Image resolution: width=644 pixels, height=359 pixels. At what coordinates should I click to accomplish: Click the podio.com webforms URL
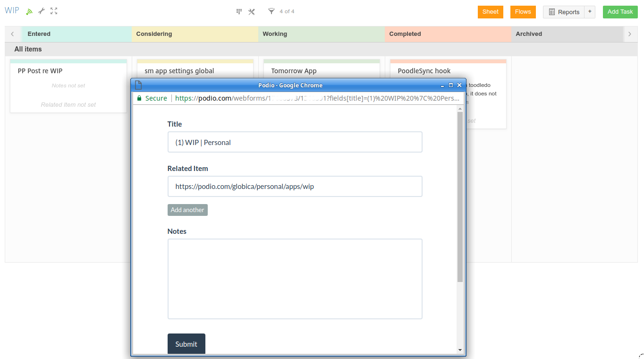click(x=317, y=98)
